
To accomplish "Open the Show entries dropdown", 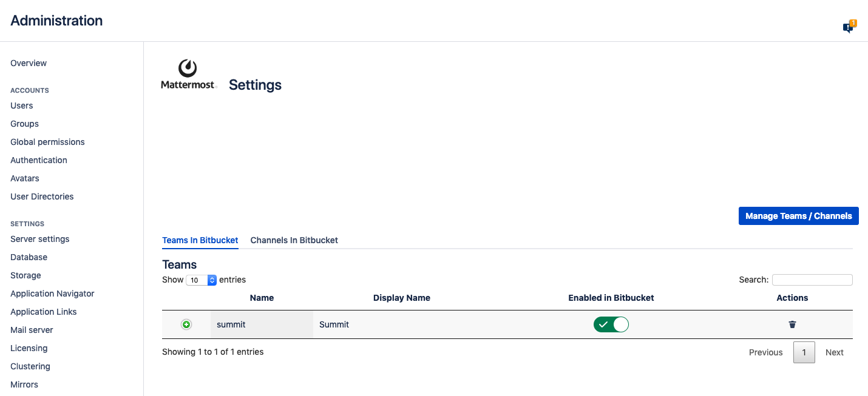I will tap(202, 280).
